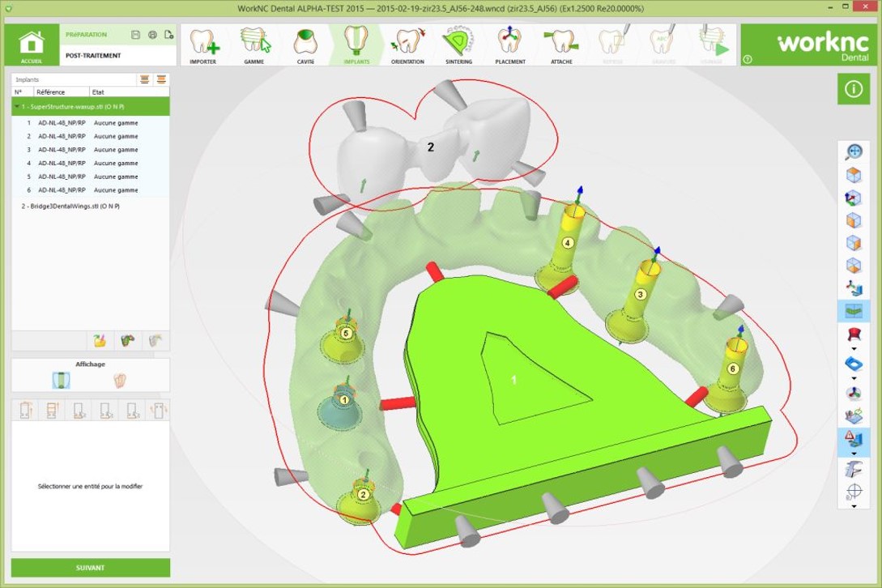Open the IMPORTER step in the workflow ribbon

[x=202, y=44]
